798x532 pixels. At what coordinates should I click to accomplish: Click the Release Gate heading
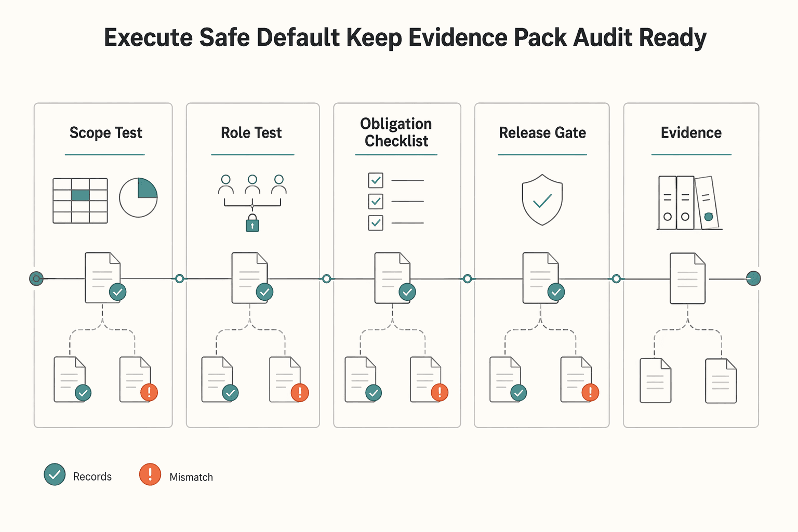542,133
